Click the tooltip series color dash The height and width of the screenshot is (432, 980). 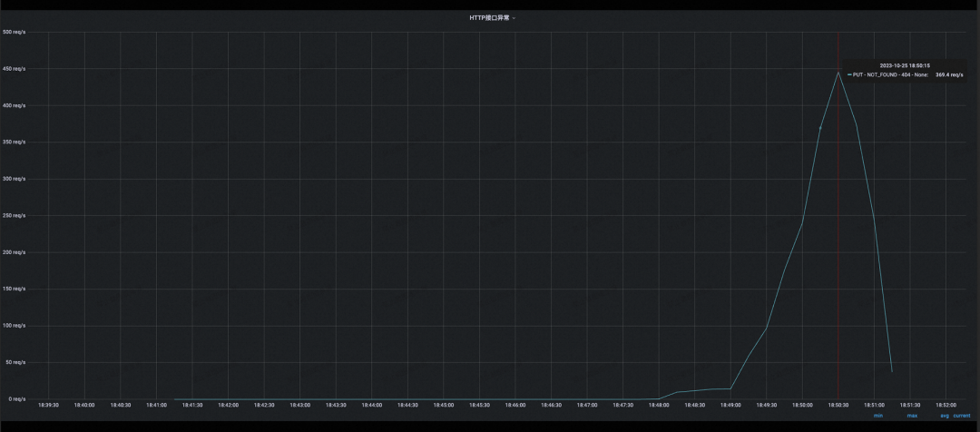pos(849,74)
